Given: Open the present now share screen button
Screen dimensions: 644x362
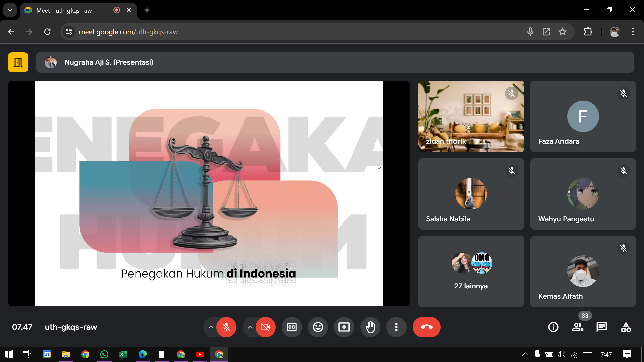Looking at the screenshot, I should click(x=344, y=327).
